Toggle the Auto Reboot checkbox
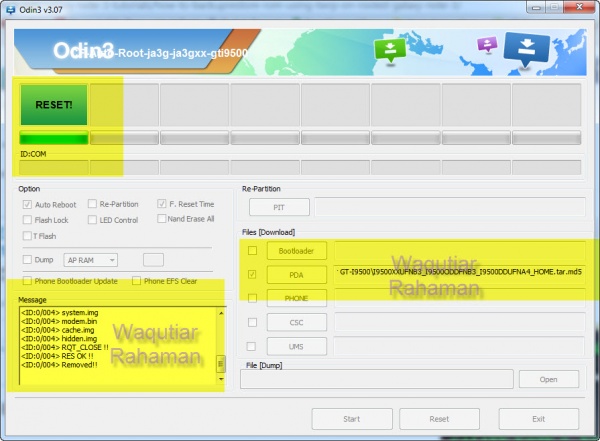Image resolution: width=600 pixels, height=441 pixels. click(27, 204)
